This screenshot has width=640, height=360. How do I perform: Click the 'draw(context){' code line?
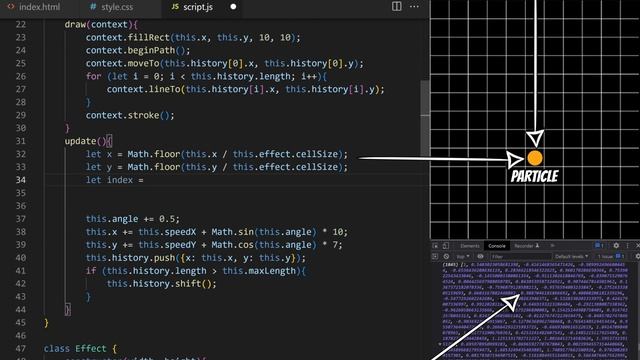[x=101, y=24]
